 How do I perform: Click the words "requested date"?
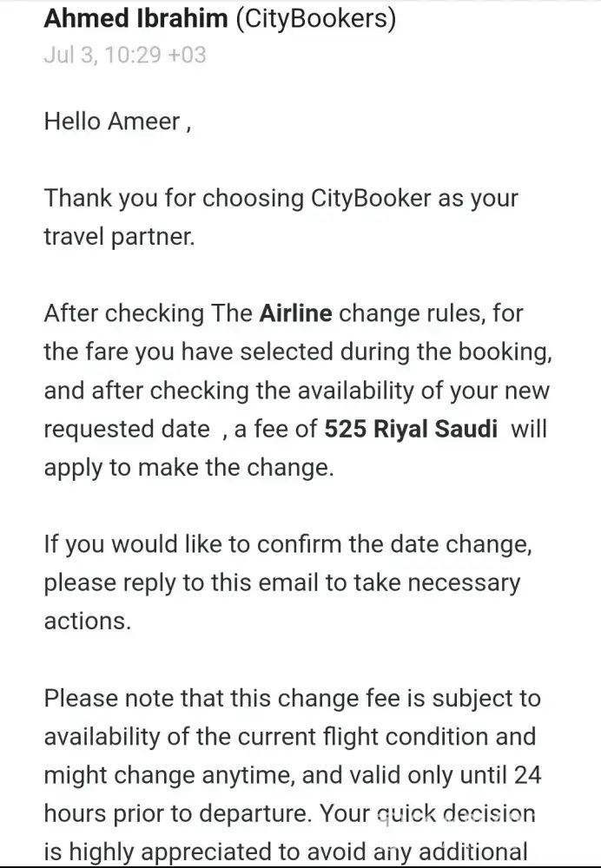click(x=127, y=429)
